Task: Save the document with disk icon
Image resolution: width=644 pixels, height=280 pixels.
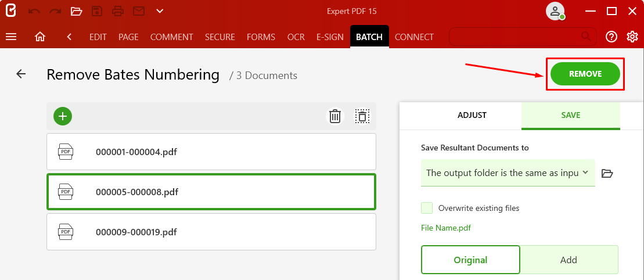Action: [97, 12]
